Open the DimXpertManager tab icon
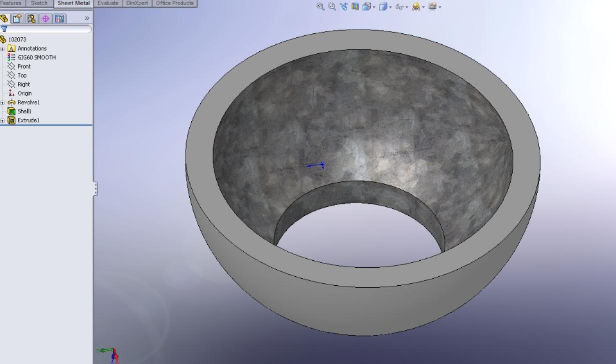 (46, 19)
